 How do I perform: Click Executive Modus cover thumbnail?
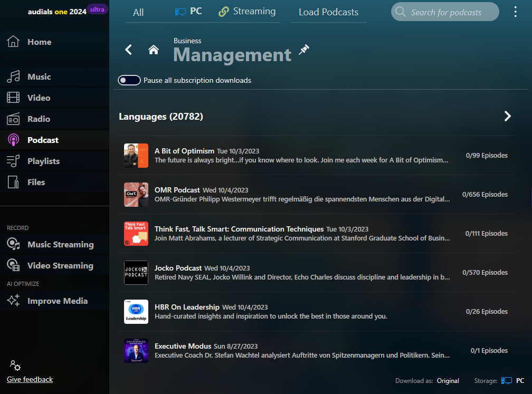click(x=136, y=351)
